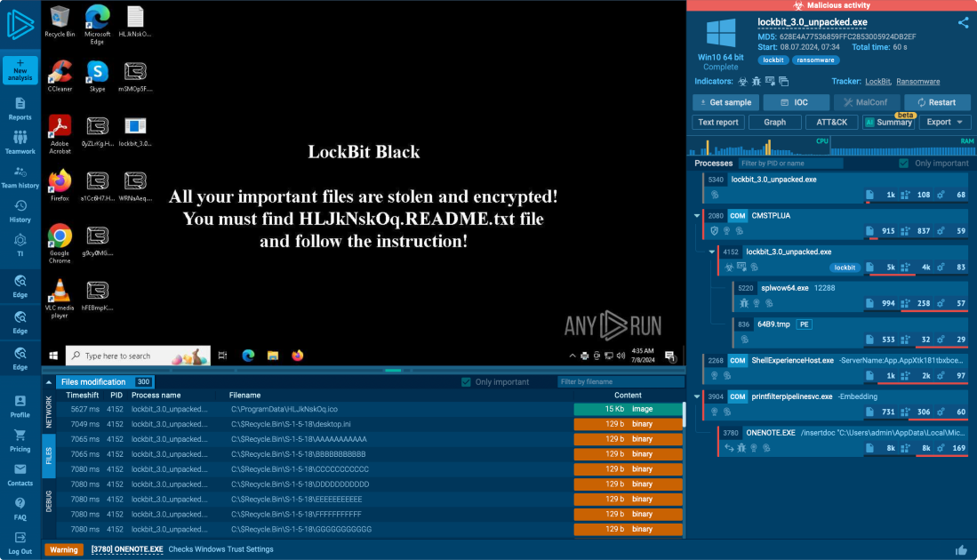This screenshot has height=560, width=977.
Task: Click the CPU usage graph
Action: click(757, 147)
